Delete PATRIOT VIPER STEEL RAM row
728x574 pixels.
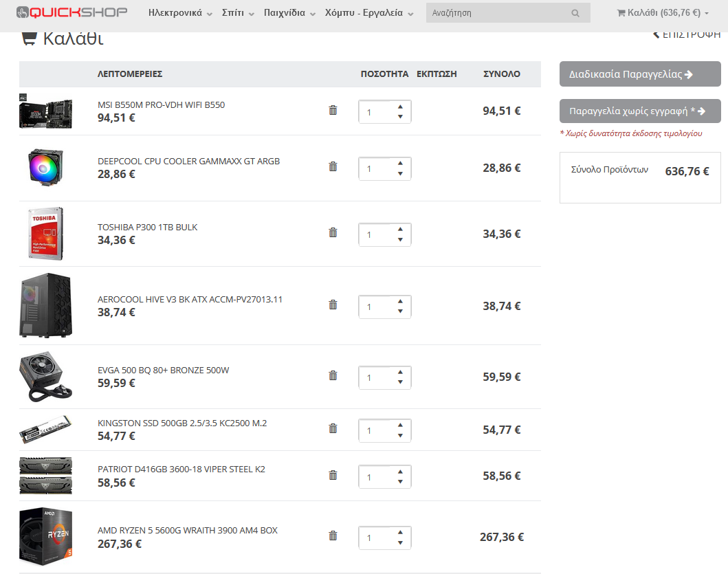pyautogui.click(x=333, y=475)
